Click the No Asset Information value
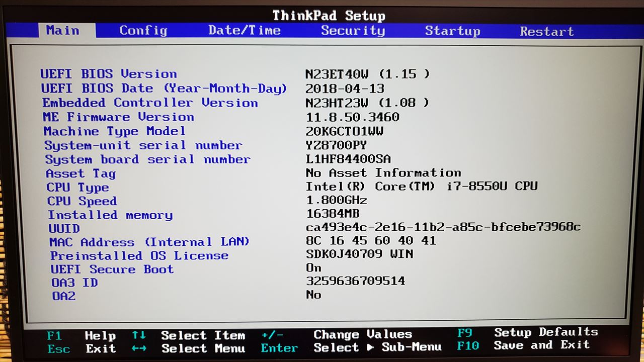The image size is (644, 362). (x=383, y=173)
